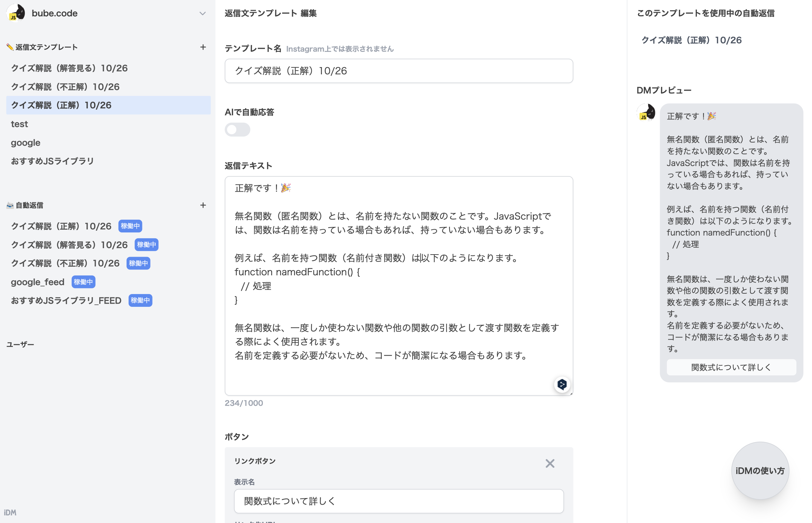Add a new template with the plus icon
Screen dimensions: 812x523
pyautogui.click(x=203, y=47)
